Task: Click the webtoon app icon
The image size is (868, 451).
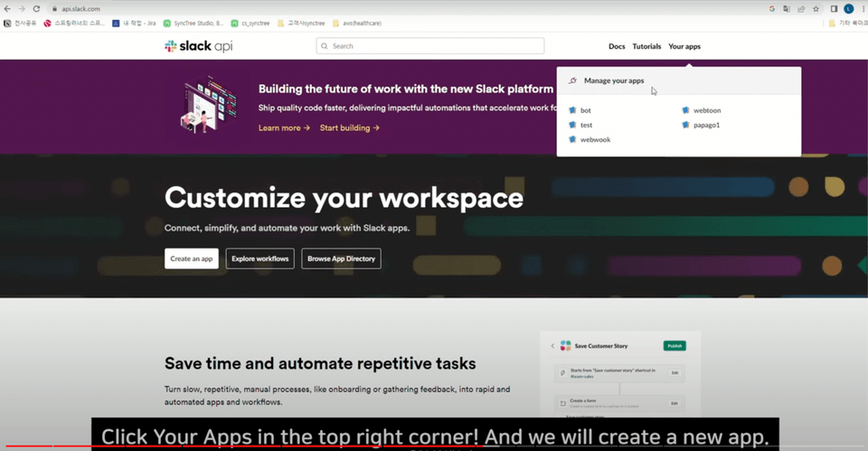Action: point(685,110)
